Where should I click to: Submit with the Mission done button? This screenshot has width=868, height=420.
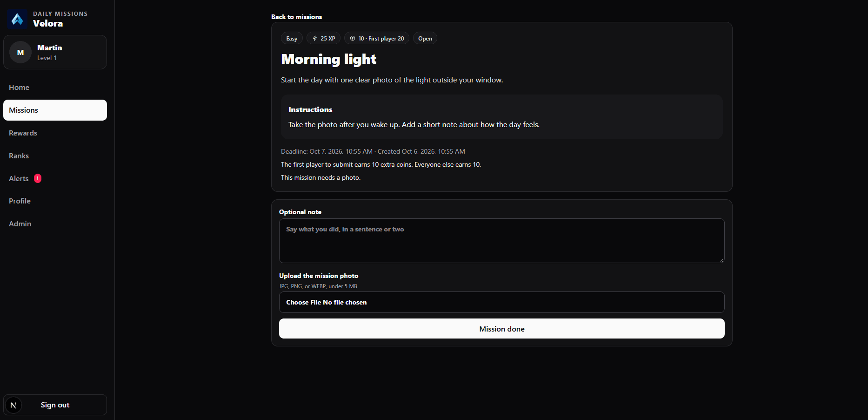(x=501, y=329)
